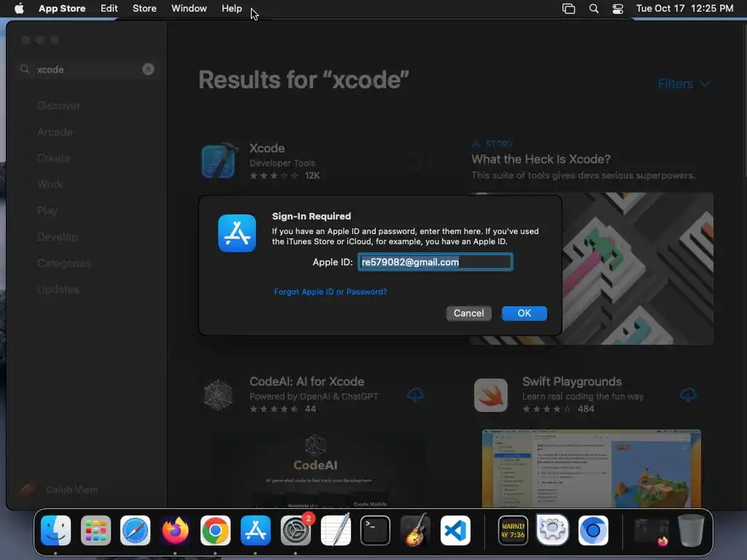The image size is (747, 560).
Task: Go to Create in the sidebar
Action: [x=54, y=158]
